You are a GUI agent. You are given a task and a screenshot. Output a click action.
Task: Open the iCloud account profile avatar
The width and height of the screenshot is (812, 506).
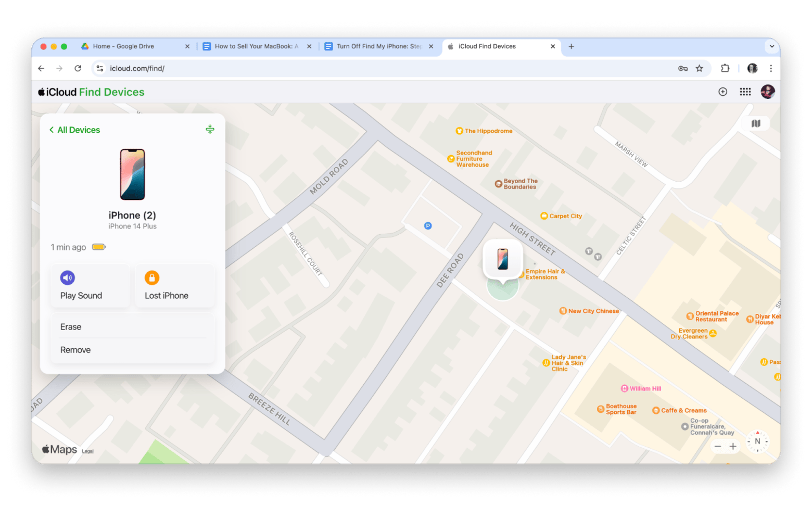[768, 92]
